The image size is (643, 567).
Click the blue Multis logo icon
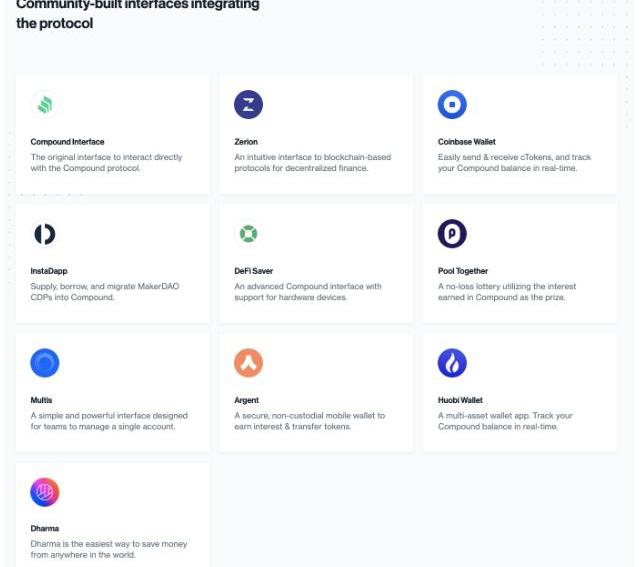[45, 364]
